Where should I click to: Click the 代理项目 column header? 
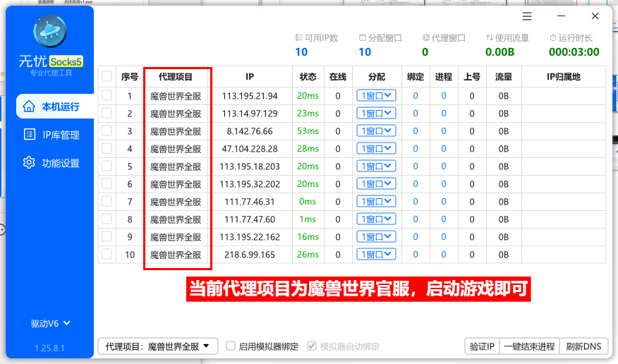(176, 77)
